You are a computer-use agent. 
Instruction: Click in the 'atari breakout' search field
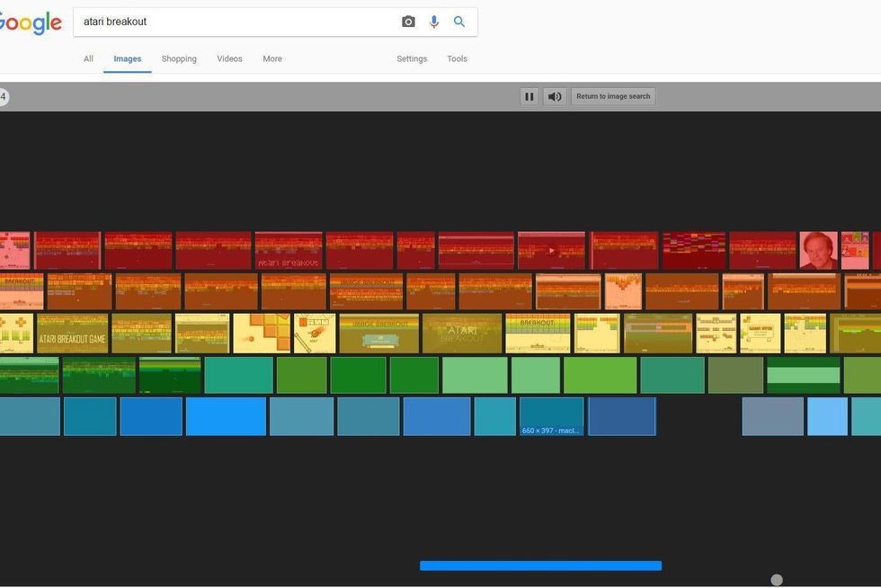tap(234, 22)
